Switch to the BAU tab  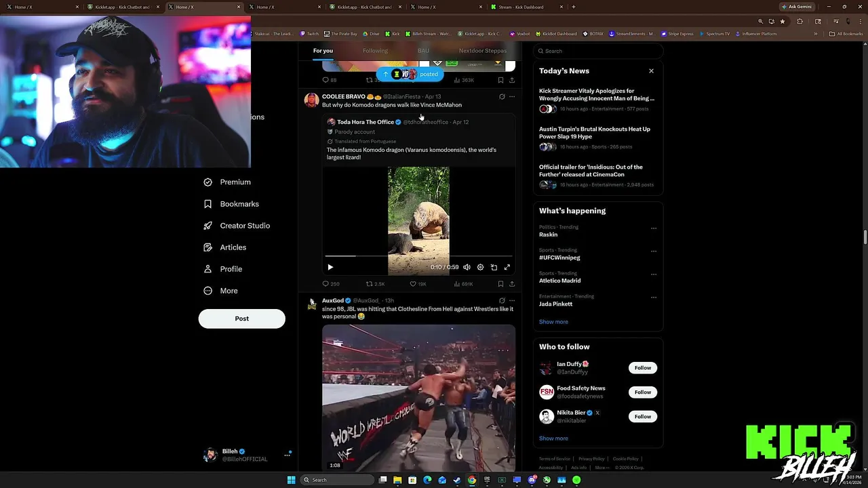[x=423, y=51]
